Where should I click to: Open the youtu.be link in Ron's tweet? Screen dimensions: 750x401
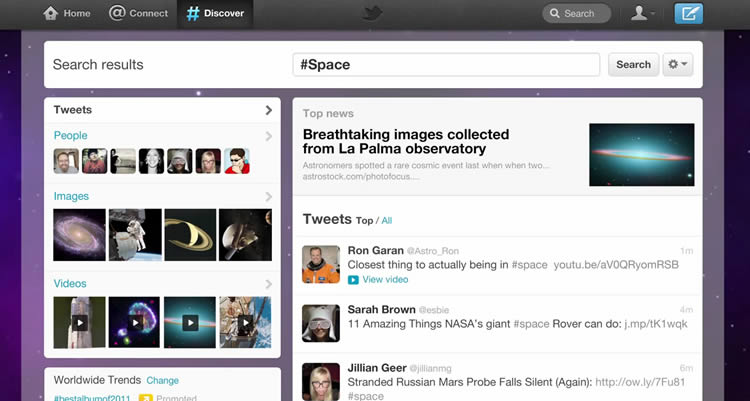click(616, 265)
